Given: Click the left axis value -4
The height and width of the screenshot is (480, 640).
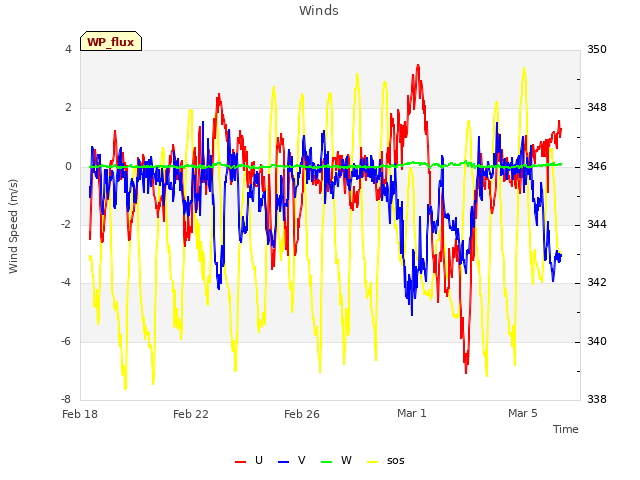Looking at the screenshot, I should point(66,282).
